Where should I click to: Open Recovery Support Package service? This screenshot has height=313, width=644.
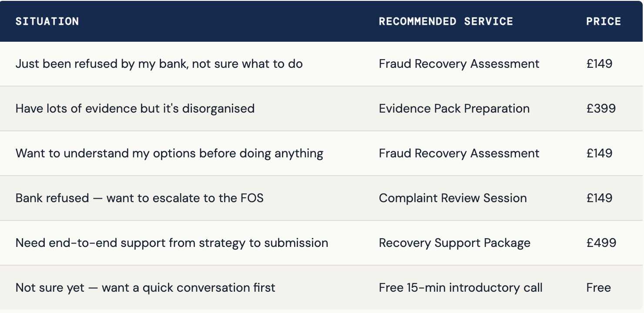point(455,243)
